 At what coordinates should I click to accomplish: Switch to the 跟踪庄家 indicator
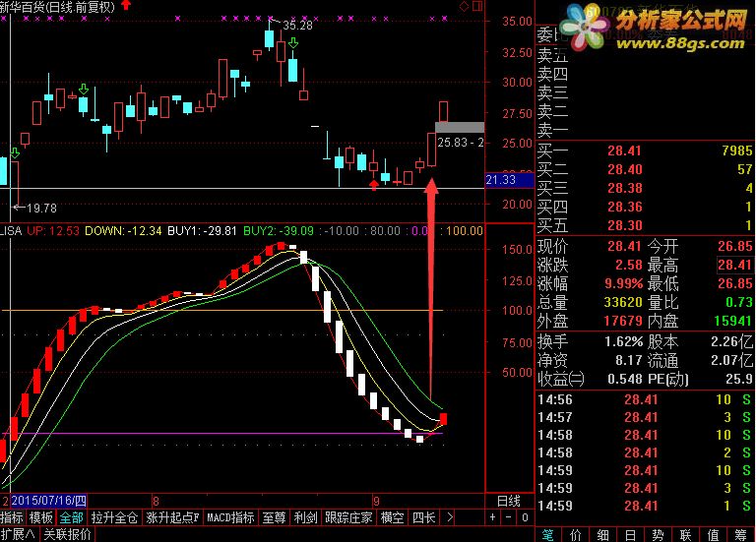[348, 517]
